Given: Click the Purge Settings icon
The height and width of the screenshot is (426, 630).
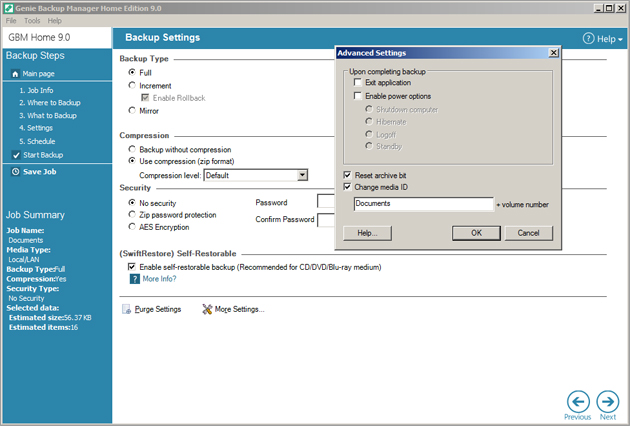Looking at the screenshot, I should coord(126,310).
